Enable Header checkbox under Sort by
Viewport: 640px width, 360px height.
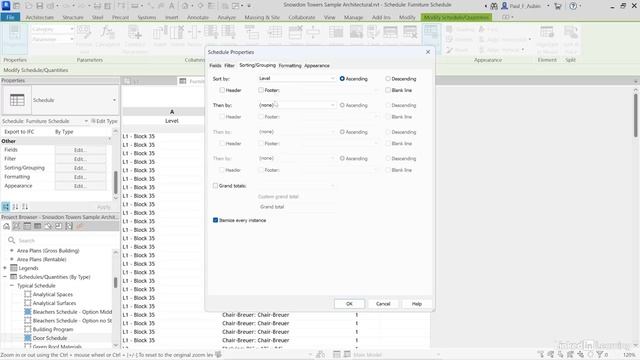coord(222,90)
